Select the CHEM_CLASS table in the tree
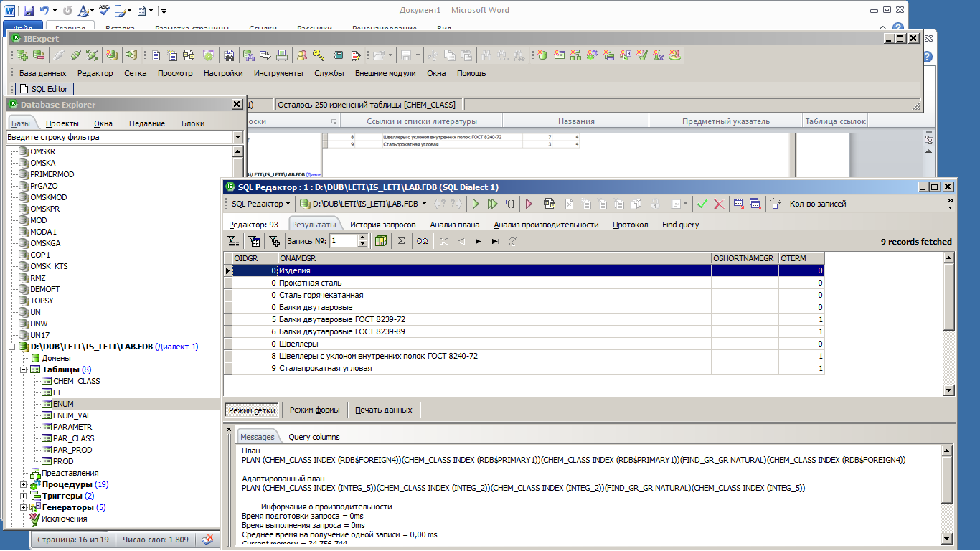The image size is (980, 551). click(77, 381)
